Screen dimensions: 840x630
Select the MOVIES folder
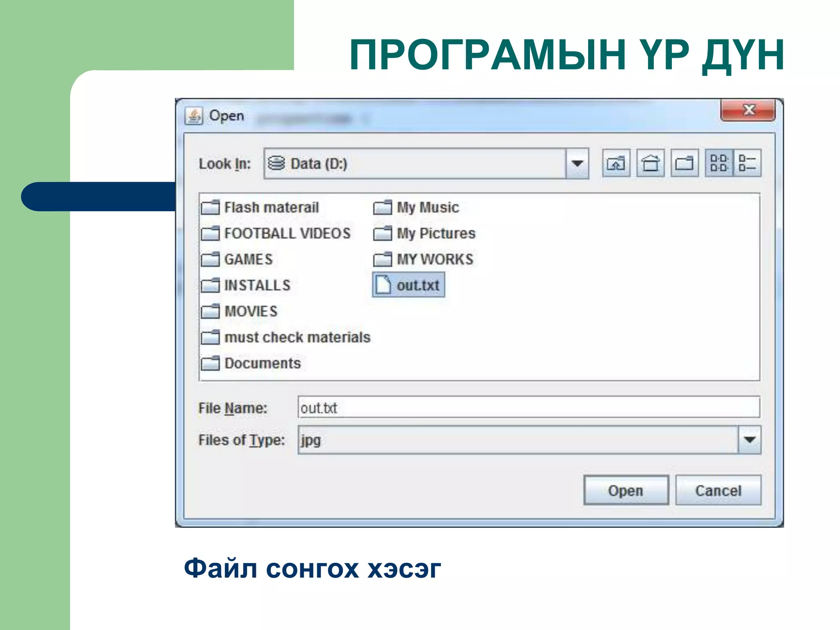(240, 311)
